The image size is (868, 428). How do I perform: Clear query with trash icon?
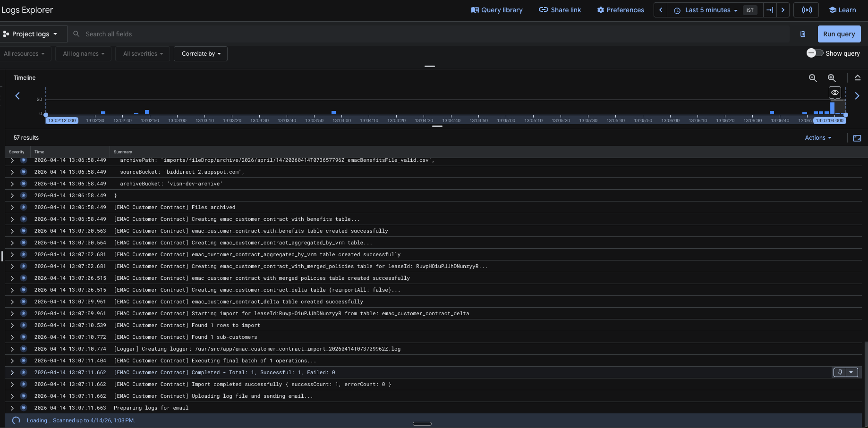[803, 34]
